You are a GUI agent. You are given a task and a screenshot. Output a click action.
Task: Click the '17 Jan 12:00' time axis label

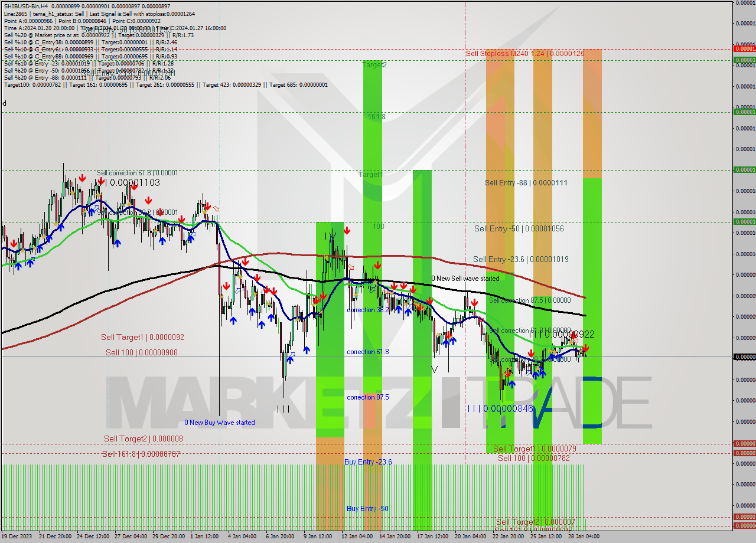tap(432, 537)
